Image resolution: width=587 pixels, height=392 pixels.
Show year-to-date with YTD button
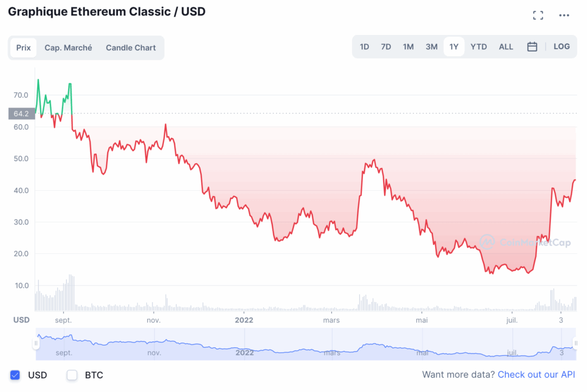(x=479, y=47)
